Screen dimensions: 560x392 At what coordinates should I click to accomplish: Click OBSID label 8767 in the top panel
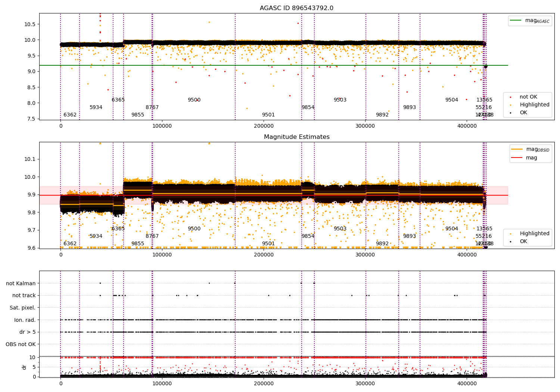[152, 108]
